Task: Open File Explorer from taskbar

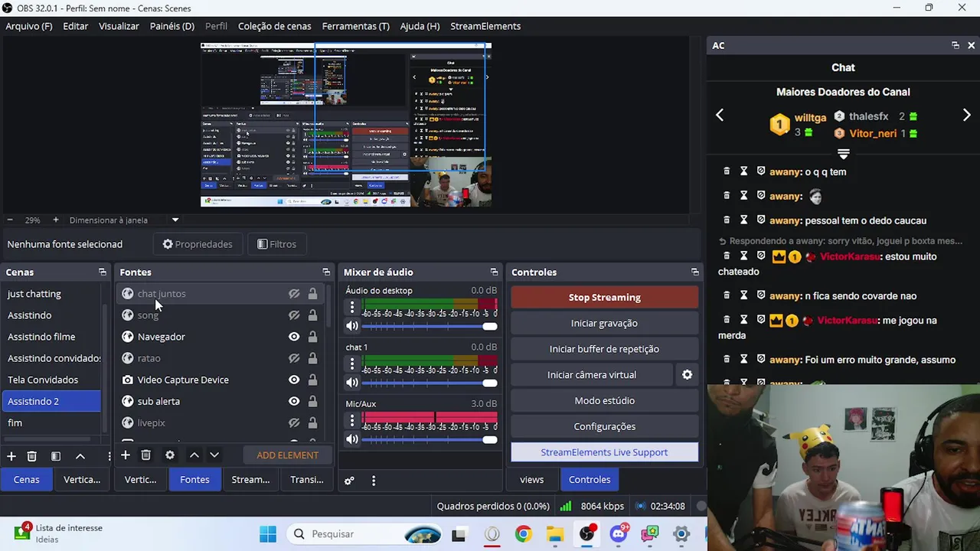Action: tap(555, 534)
